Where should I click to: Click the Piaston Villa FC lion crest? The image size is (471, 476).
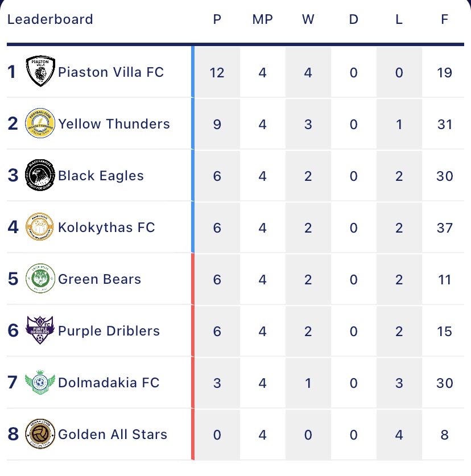(x=40, y=71)
